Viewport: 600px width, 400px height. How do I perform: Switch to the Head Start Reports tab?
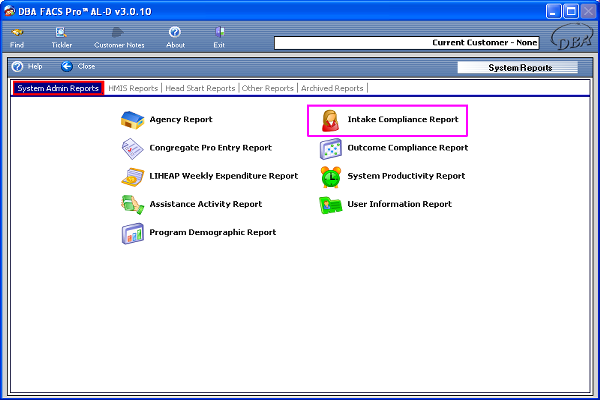200,88
